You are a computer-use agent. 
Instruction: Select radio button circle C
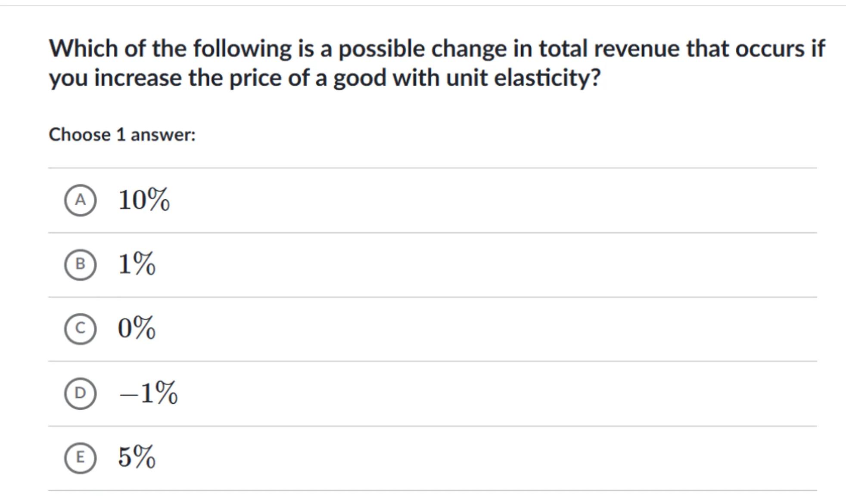[80, 329]
